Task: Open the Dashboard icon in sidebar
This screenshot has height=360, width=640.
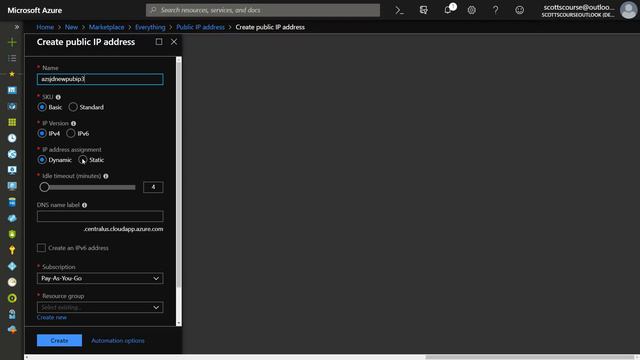Action: point(12,90)
